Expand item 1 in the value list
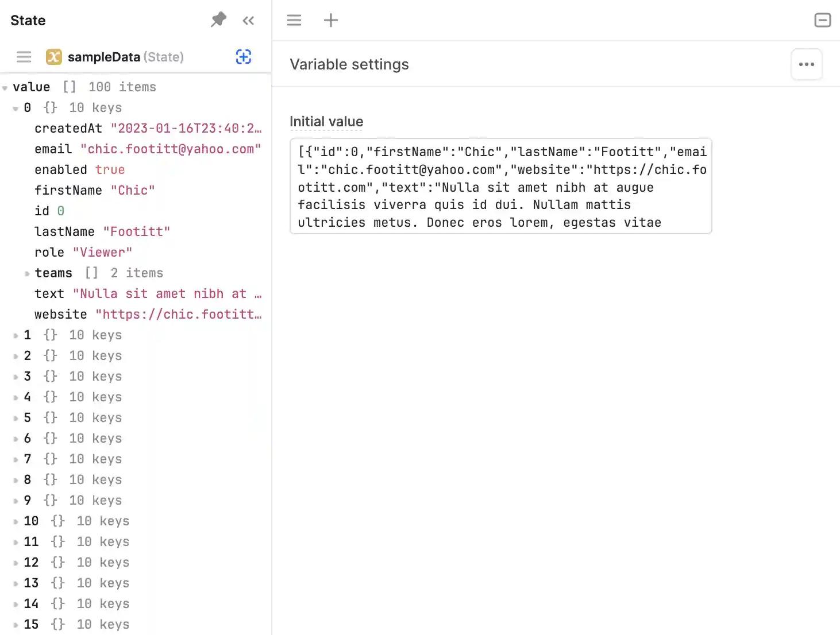 point(16,336)
